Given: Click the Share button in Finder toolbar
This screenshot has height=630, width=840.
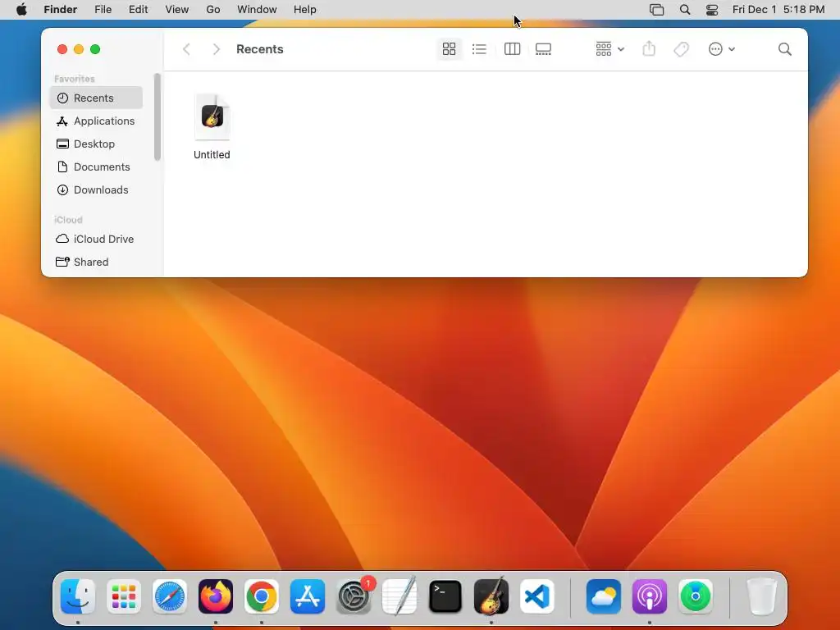Looking at the screenshot, I should pyautogui.click(x=649, y=49).
